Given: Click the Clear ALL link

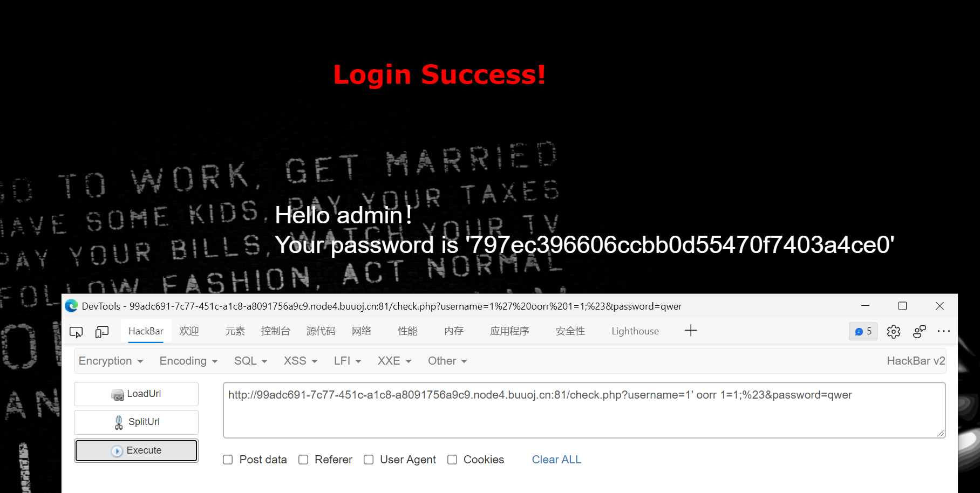Looking at the screenshot, I should 556,460.
